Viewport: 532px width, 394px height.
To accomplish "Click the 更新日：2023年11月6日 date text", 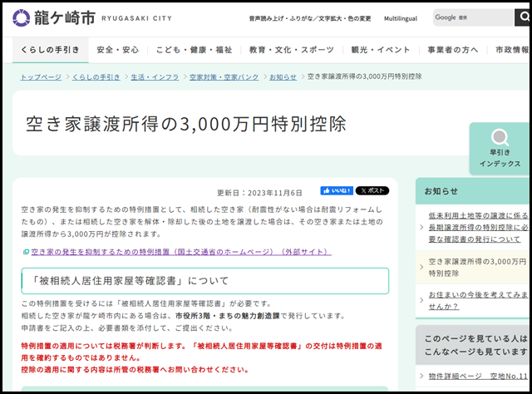I will pyautogui.click(x=259, y=193).
